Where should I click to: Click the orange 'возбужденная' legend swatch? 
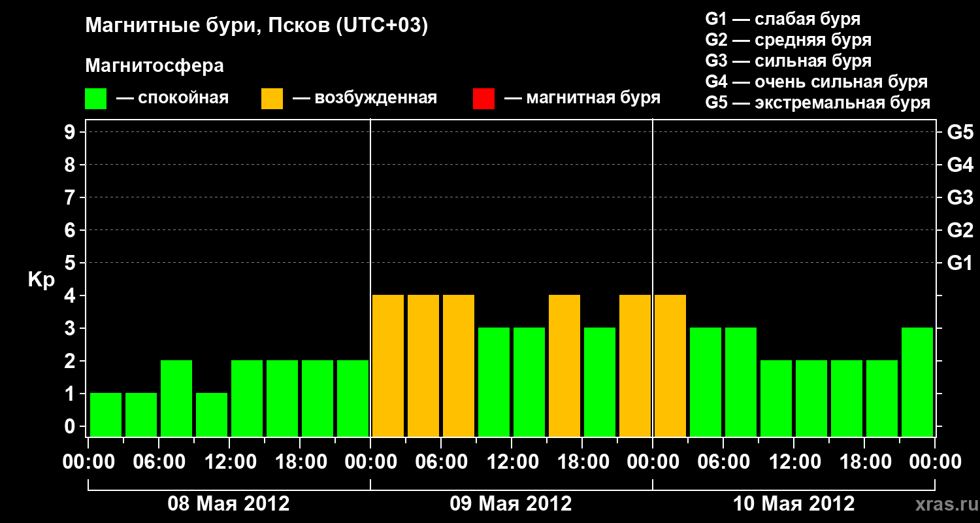[x=272, y=99]
